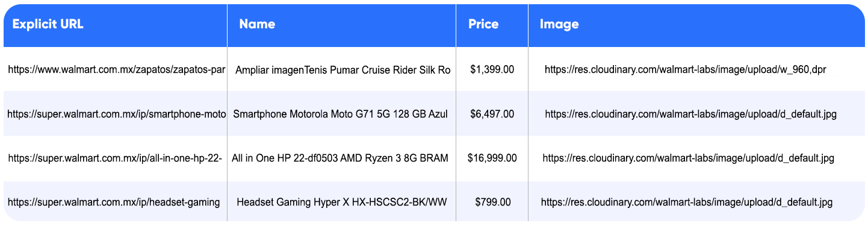Click the All in One HP 22-df0503 name
868x226 pixels.
click(340, 159)
